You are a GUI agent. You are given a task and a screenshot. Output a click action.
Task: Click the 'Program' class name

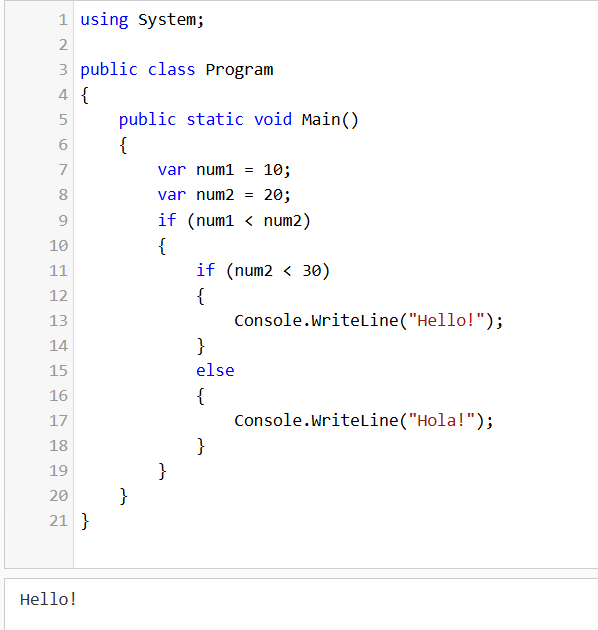tap(240, 70)
